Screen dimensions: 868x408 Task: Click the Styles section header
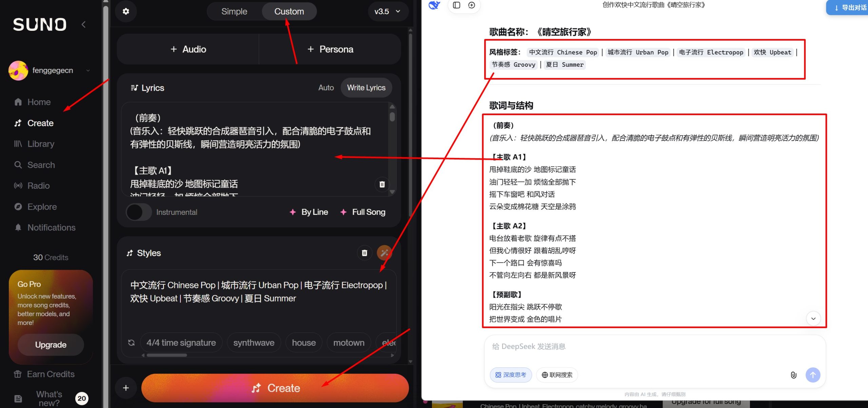pyautogui.click(x=144, y=253)
